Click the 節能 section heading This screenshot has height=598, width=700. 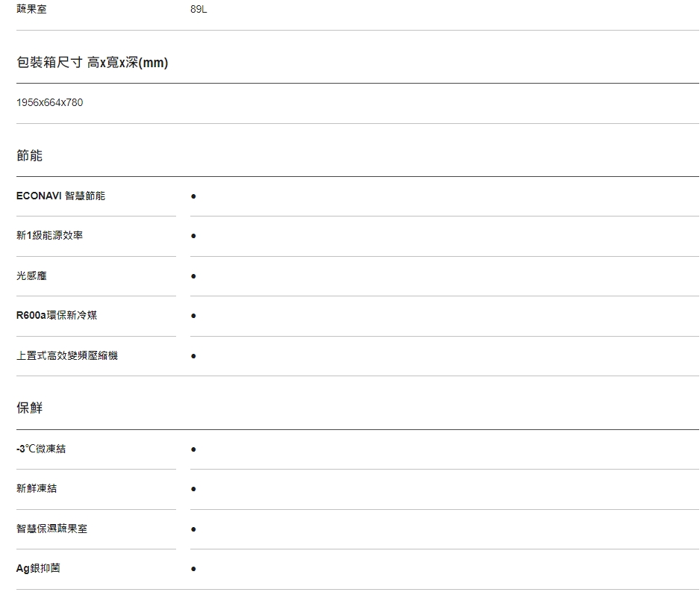(30, 155)
